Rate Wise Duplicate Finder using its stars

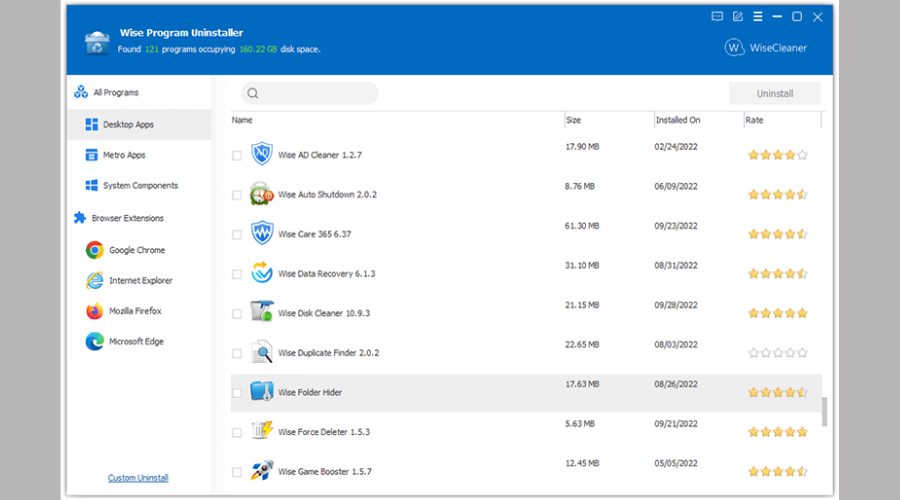[778, 353]
